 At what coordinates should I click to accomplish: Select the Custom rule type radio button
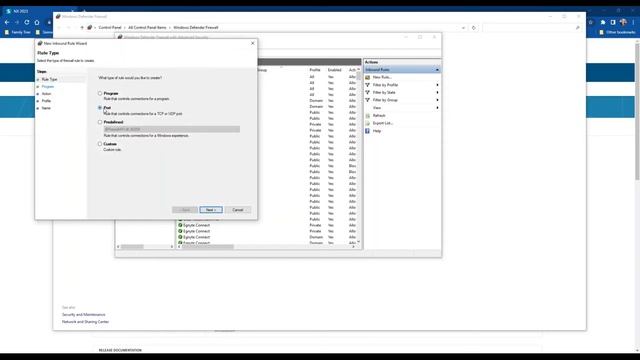100,144
